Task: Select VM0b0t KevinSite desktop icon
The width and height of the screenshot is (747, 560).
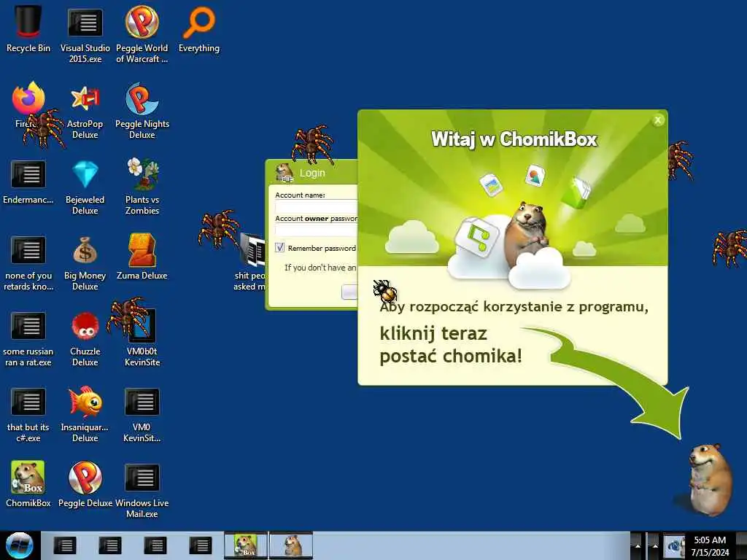Action: pyautogui.click(x=142, y=338)
